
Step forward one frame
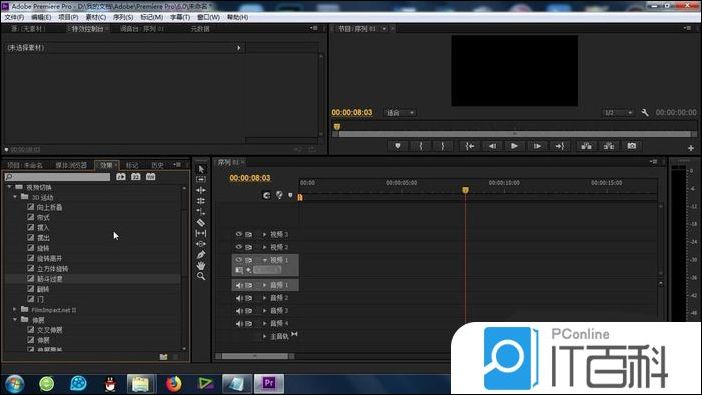click(x=537, y=146)
